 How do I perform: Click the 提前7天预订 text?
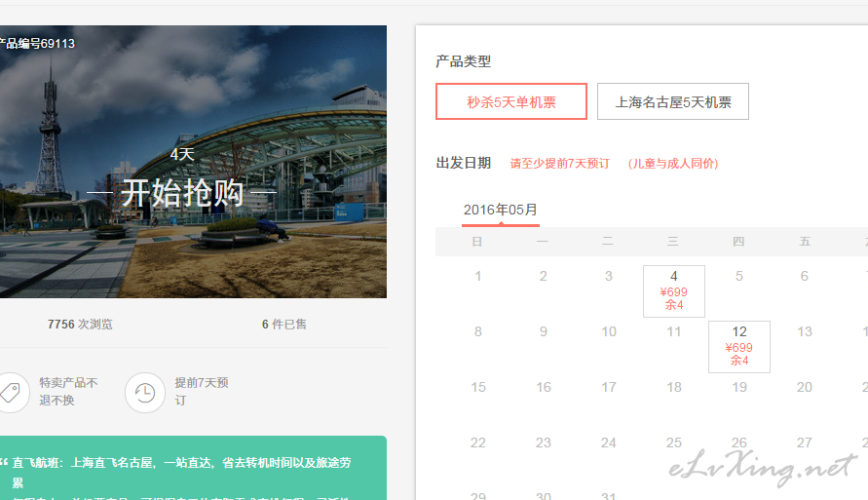202,392
